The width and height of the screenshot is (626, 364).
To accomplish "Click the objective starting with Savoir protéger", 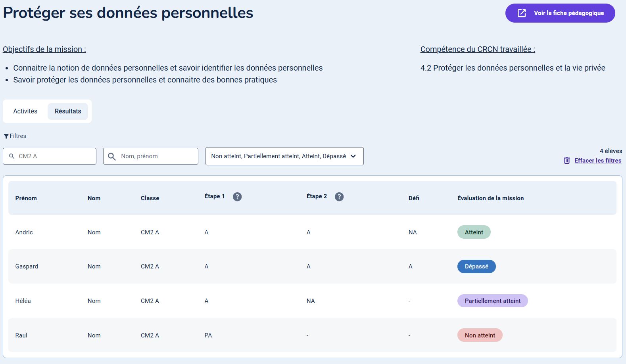I will click(x=145, y=80).
